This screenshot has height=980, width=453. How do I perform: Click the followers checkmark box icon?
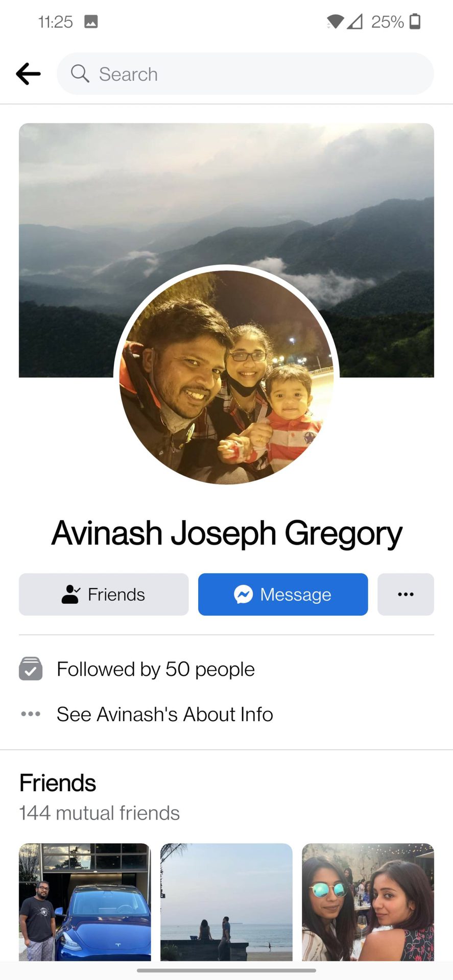pos(31,669)
